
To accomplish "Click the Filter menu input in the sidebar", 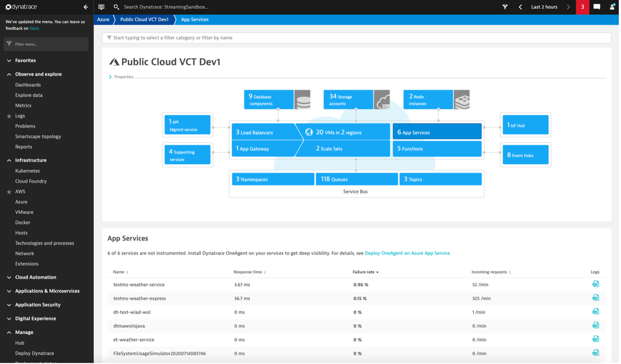I will coord(46,44).
